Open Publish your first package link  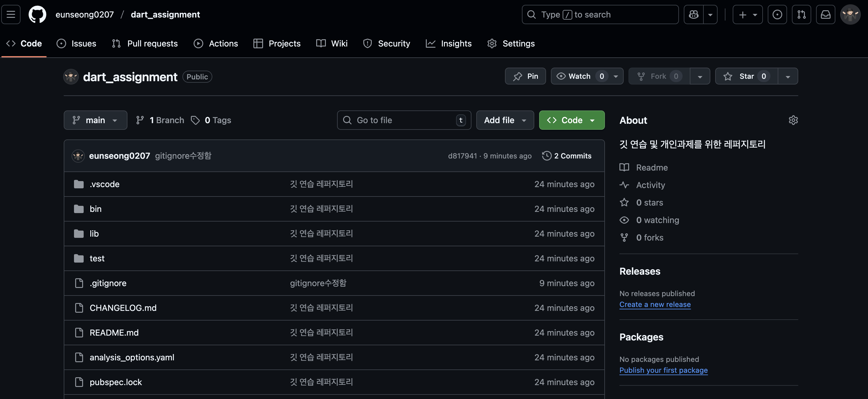click(x=663, y=370)
